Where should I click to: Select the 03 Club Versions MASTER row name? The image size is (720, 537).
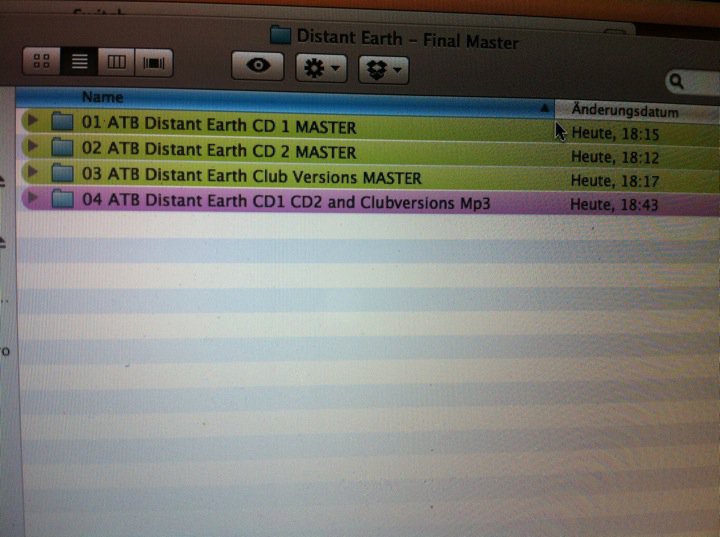(x=251, y=178)
